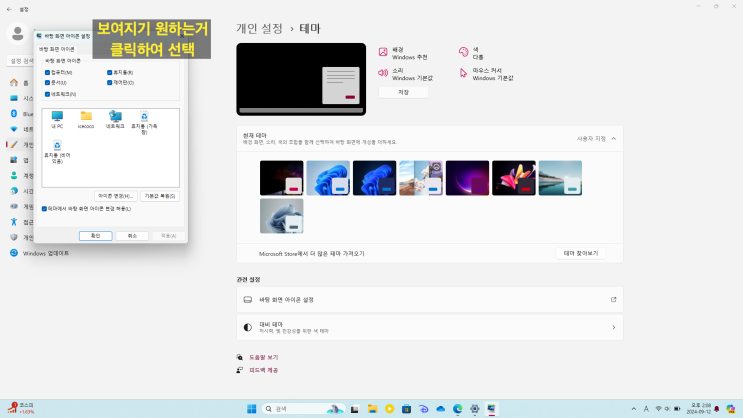The image size is (743, 418).
Task: Open the Bluetooth & devices icon in sidebar
Action: (x=14, y=114)
